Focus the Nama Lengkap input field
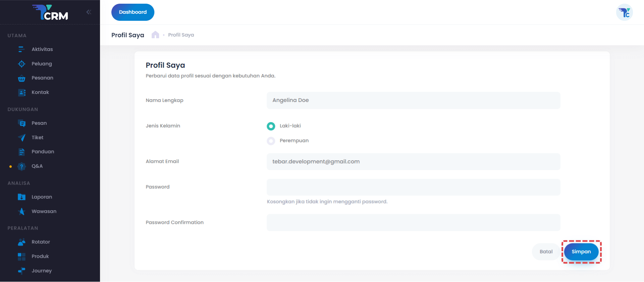 [413, 100]
